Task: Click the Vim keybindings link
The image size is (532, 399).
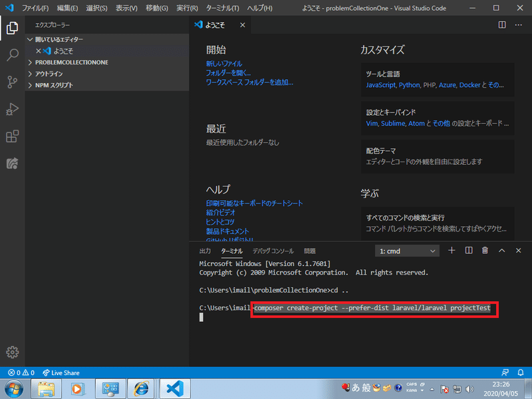Action: (372, 124)
